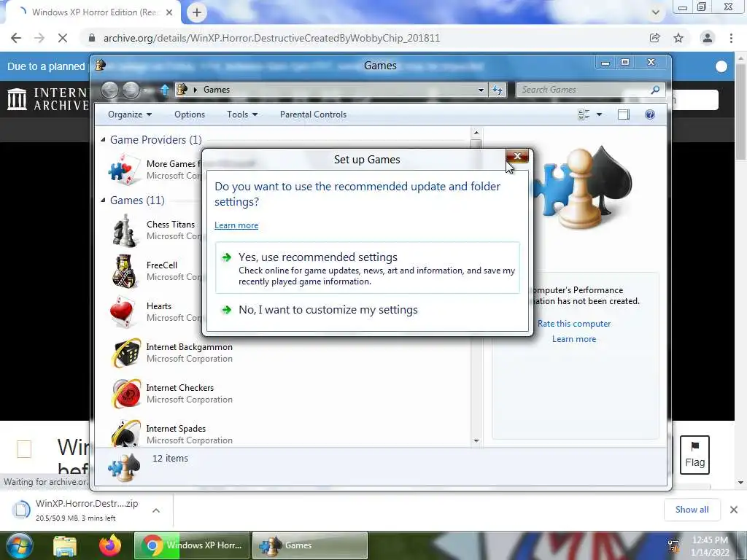747x560 pixels.
Task: Launch Firefox from the taskbar
Action: 110,545
